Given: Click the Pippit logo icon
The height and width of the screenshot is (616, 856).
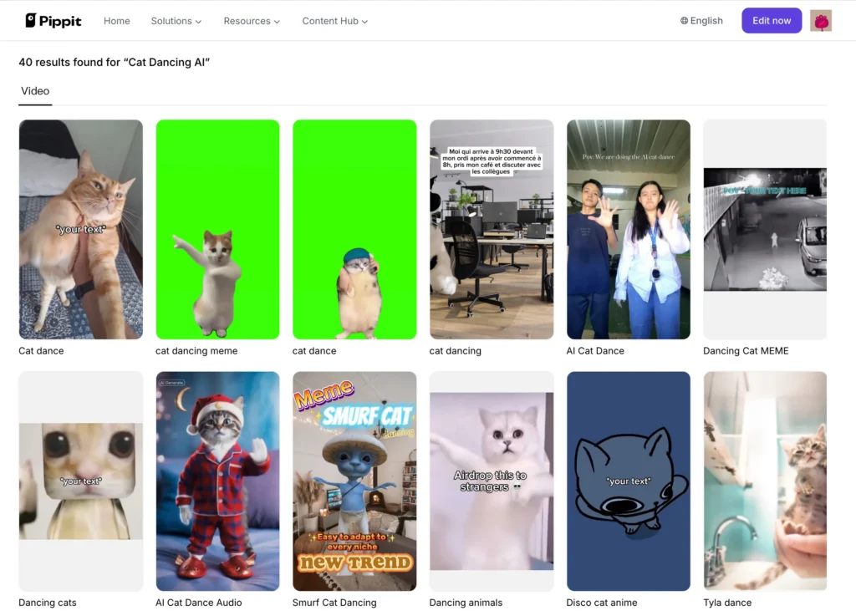Looking at the screenshot, I should (32, 21).
